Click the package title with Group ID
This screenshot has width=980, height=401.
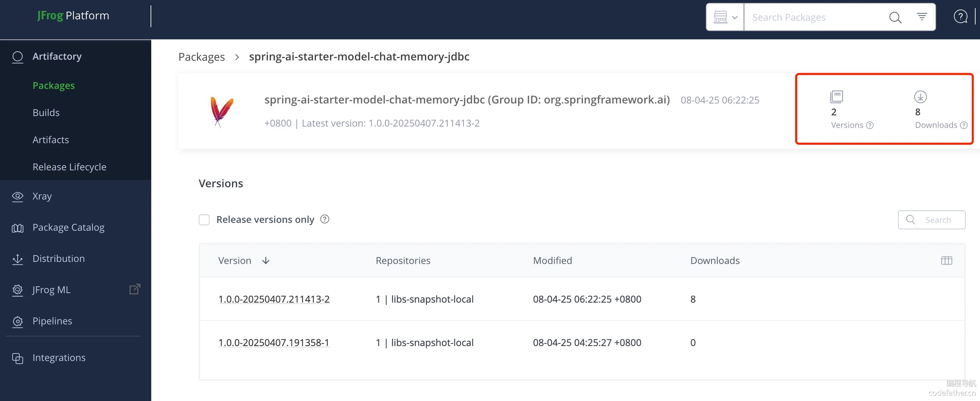(x=467, y=100)
